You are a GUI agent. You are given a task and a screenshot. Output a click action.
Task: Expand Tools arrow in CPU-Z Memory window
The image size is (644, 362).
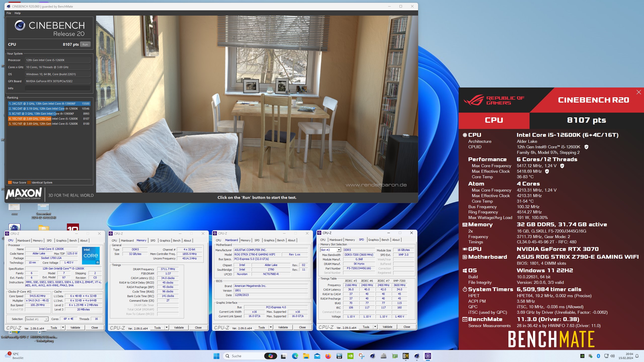click(x=167, y=328)
